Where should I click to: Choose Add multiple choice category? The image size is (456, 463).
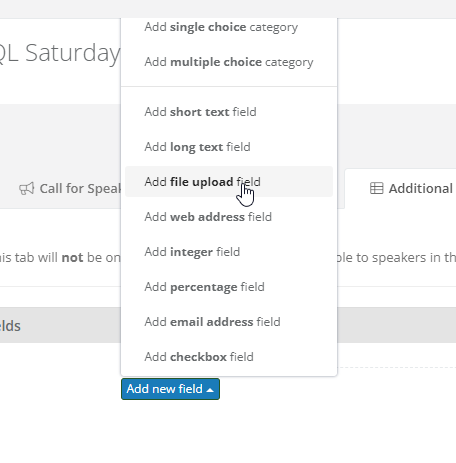click(x=229, y=62)
